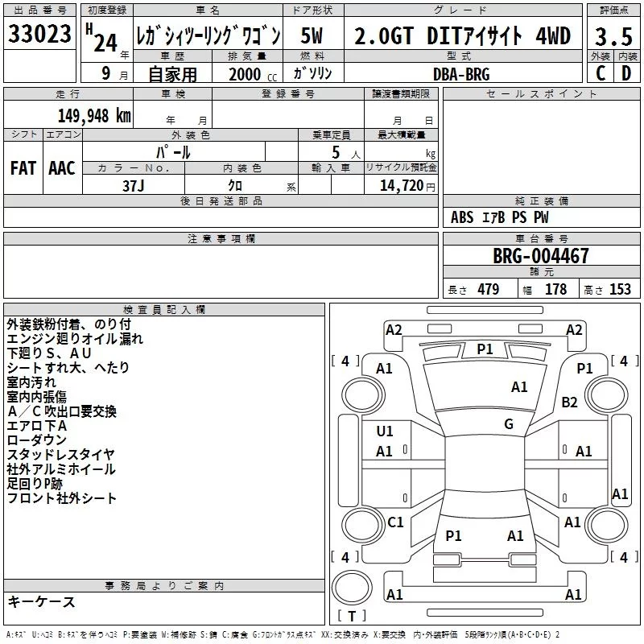
Task: Click fuel type ガソリン
Action: coord(312,73)
